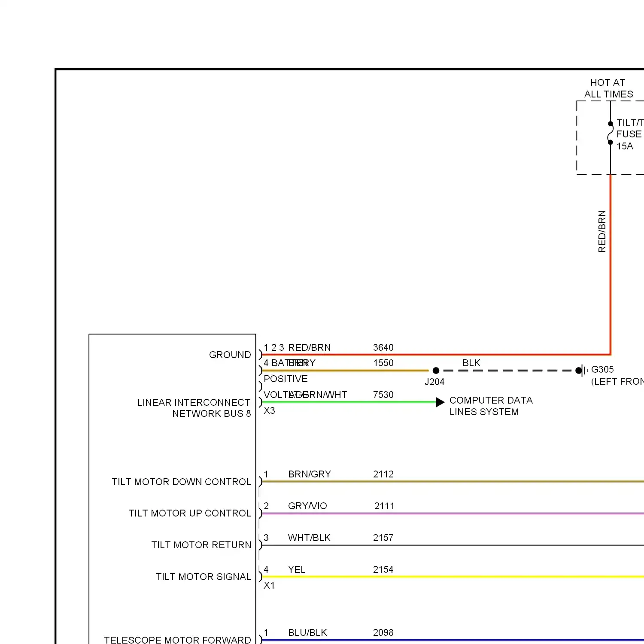Click the yellow YEL wire line
The height and width of the screenshot is (644, 644).
[453, 577]
